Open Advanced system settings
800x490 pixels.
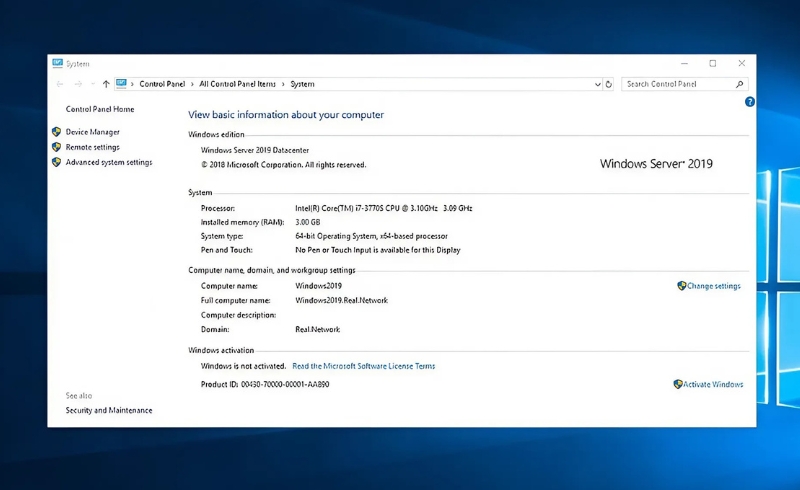point(109,162)
